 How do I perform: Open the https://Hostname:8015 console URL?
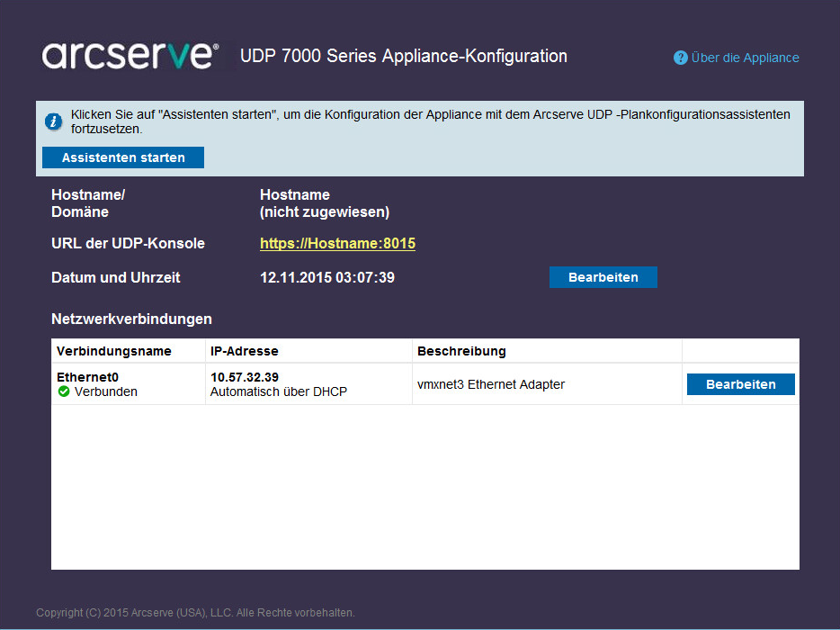[x=337, y=243]
